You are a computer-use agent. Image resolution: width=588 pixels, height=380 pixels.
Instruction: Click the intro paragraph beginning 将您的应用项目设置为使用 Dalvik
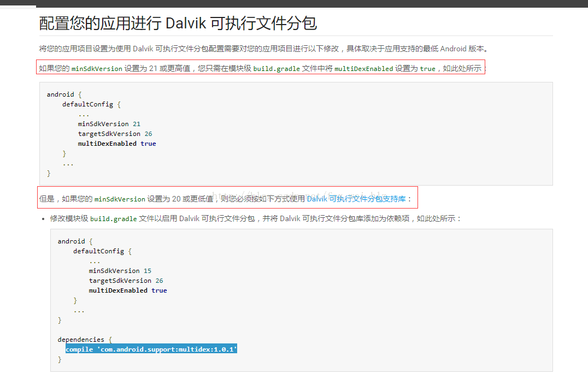coord(264,49)
